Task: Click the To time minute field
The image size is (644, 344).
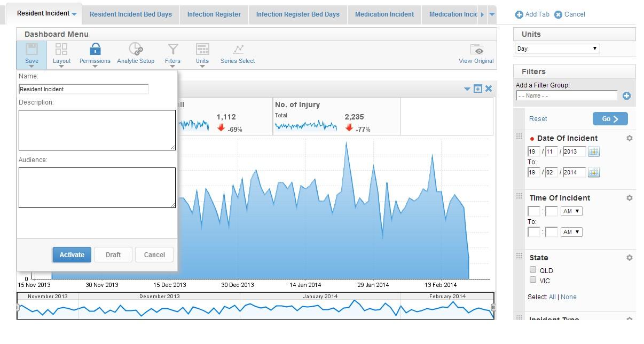Action: [x=552, y=232]
